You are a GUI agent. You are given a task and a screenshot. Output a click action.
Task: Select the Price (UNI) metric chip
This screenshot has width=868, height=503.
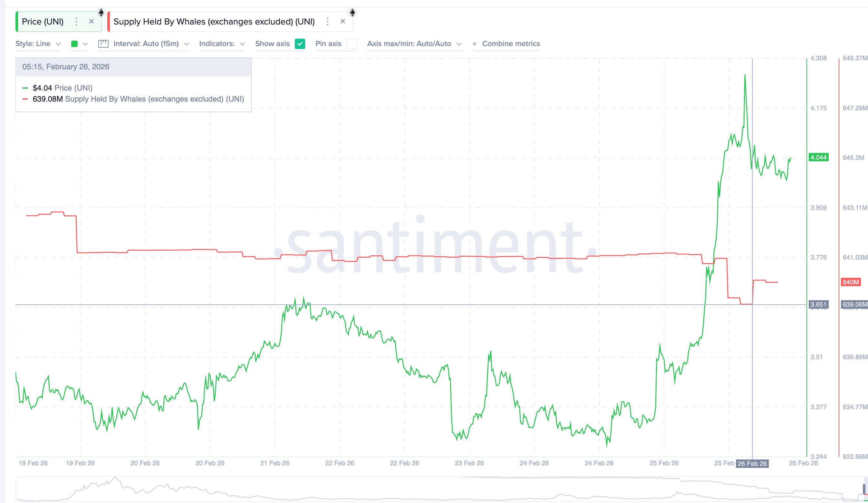coord(42,21)
